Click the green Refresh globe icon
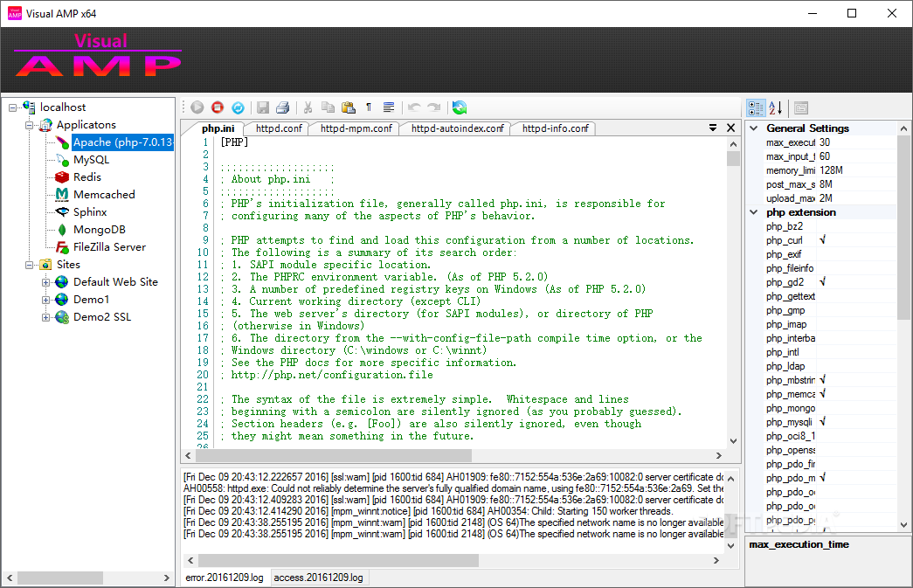 (x=460, y=107)
